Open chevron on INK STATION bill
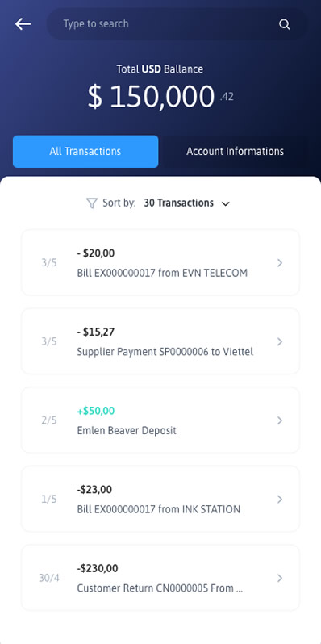The image size is (321, 644). click(280, 499)
